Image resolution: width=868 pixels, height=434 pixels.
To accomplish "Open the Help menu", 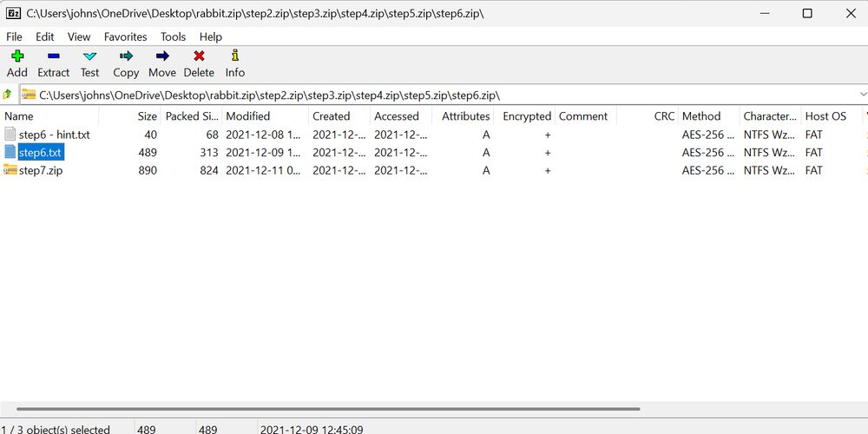I will point(211,37).
